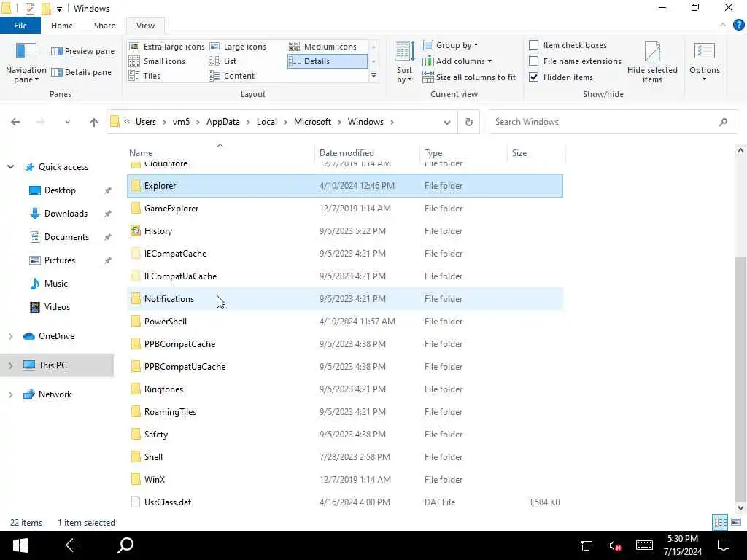
Task: Open the touch keyboard tray icon
Action: pyautogui.click(x=644, y=545)
